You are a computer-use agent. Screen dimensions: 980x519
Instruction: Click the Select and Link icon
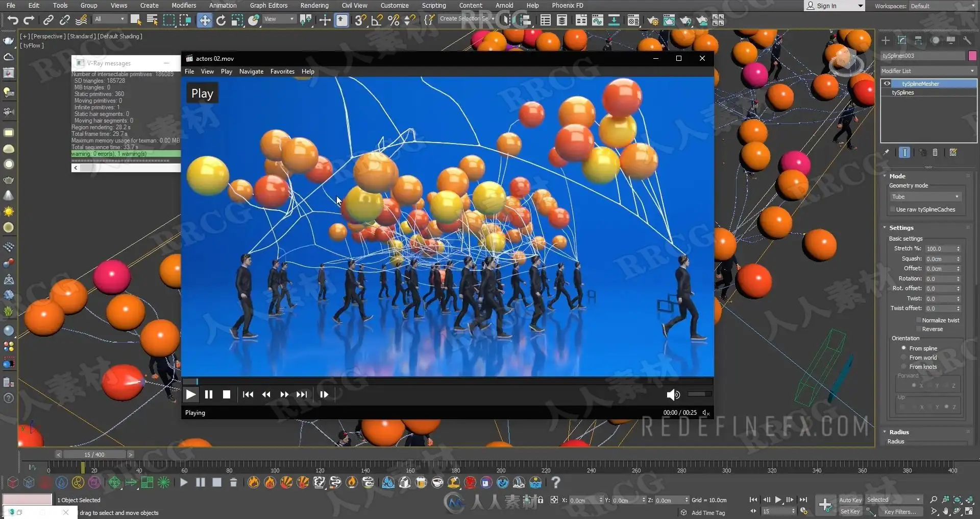click(x=48, y=20)
